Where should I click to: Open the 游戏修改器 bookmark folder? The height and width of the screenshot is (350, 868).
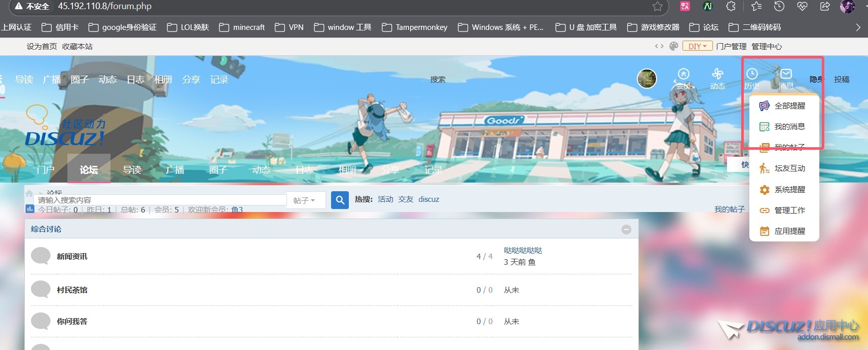(653, 27)
